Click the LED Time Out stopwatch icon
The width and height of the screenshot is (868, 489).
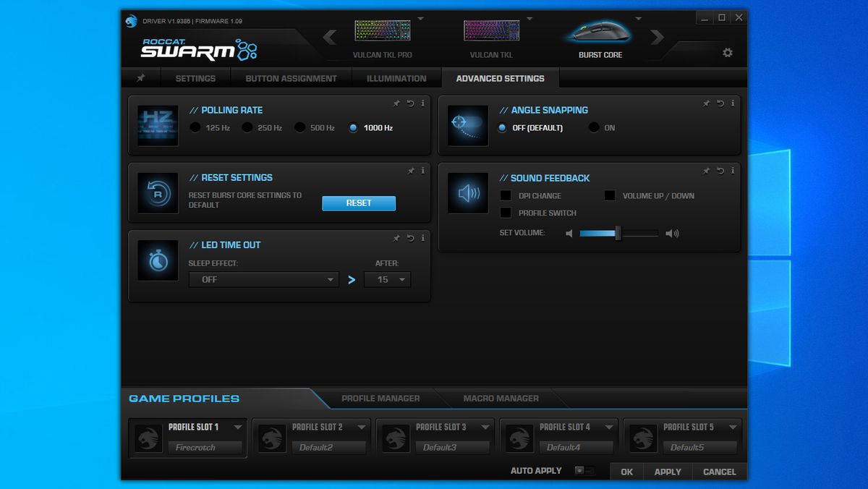click(158, 260)
